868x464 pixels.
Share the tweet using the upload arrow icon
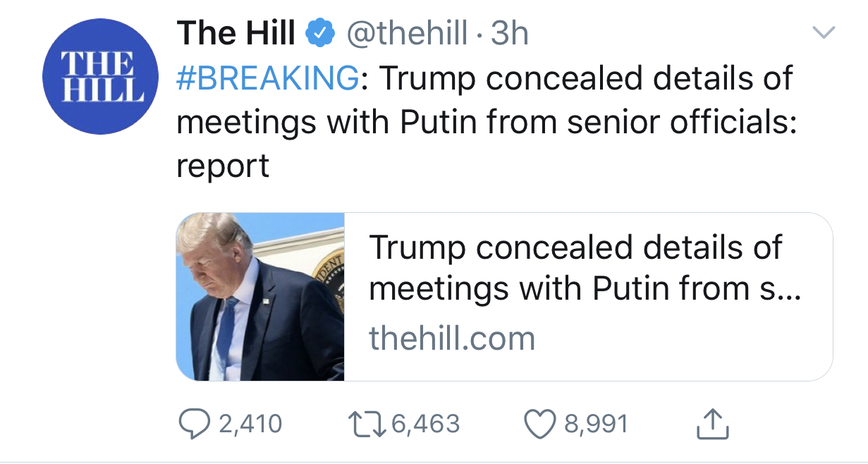coord(711,423)
